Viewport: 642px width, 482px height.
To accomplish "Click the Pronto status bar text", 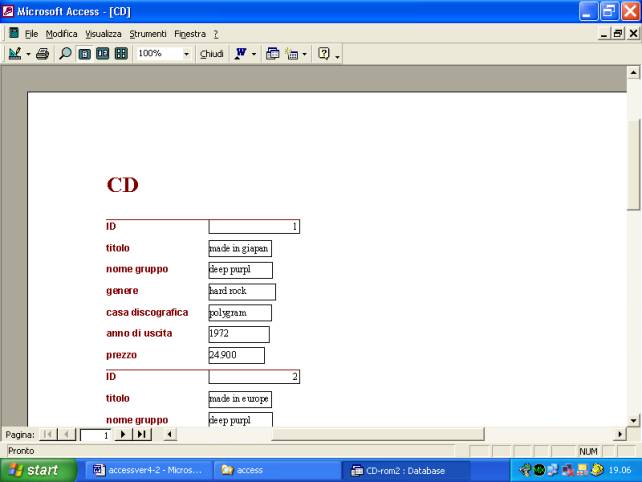I will (x=21, y=451).
